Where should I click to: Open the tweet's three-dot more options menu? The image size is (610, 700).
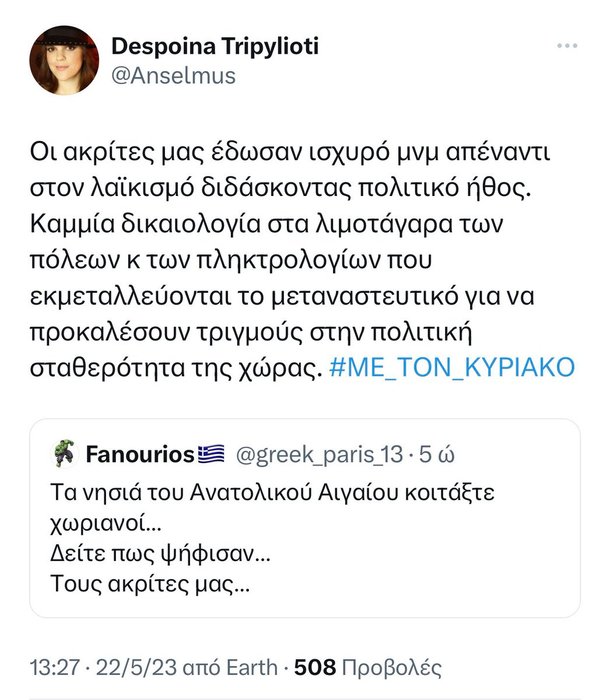566,48
